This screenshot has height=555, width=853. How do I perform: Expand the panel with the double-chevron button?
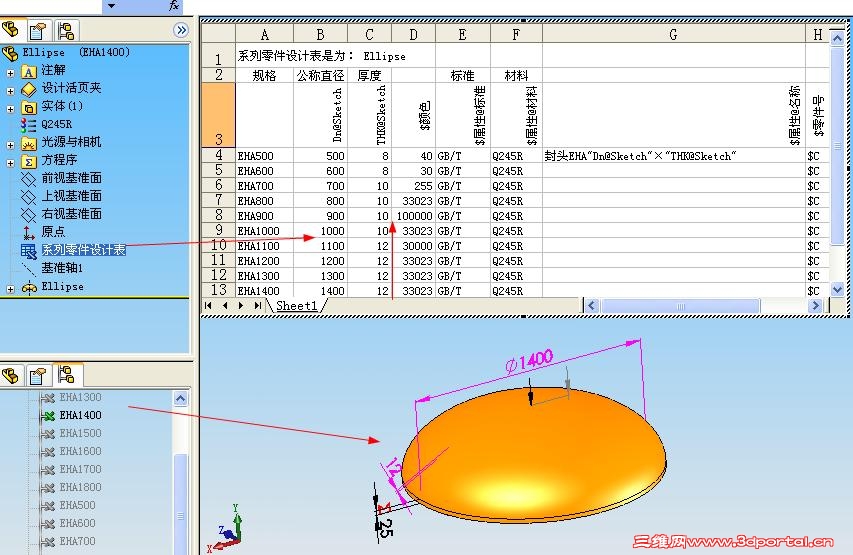pos(181,30)
